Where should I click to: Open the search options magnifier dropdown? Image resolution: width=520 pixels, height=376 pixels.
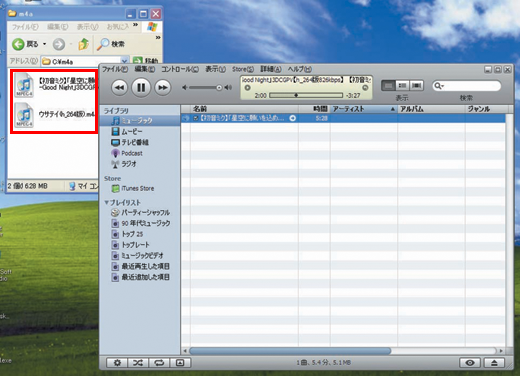point(439,86)
